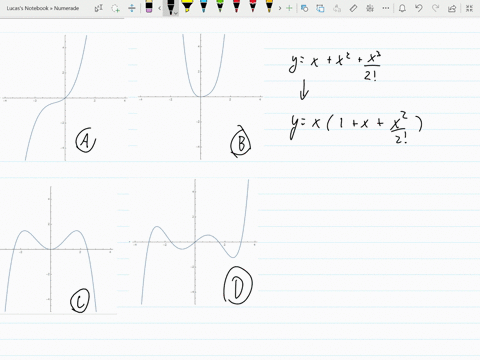Select the active black pen
Image resolution: width=480 pixels, height=360 pixels.
pyautogui.click(x=170, y=7)
